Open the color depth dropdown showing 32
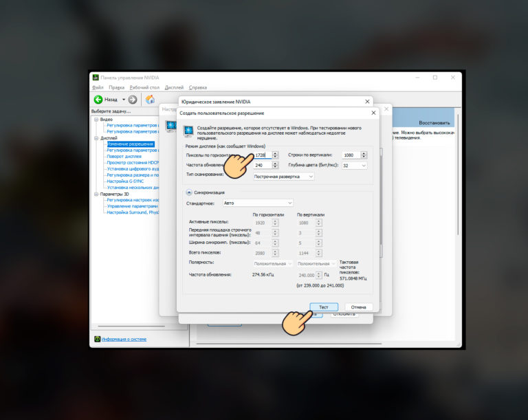528x420 pixels. point(355,166)
